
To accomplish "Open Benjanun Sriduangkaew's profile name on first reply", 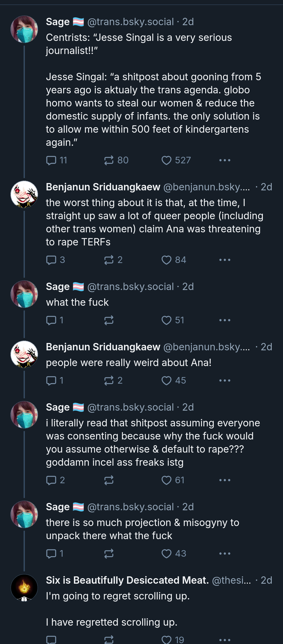I will tap(103, 187).
